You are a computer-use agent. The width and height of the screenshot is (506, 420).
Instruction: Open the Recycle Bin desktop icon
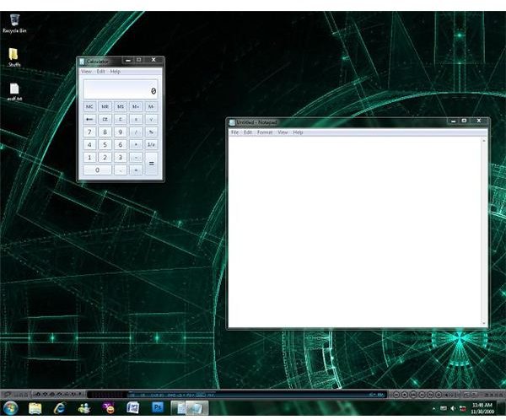point(14,24)
